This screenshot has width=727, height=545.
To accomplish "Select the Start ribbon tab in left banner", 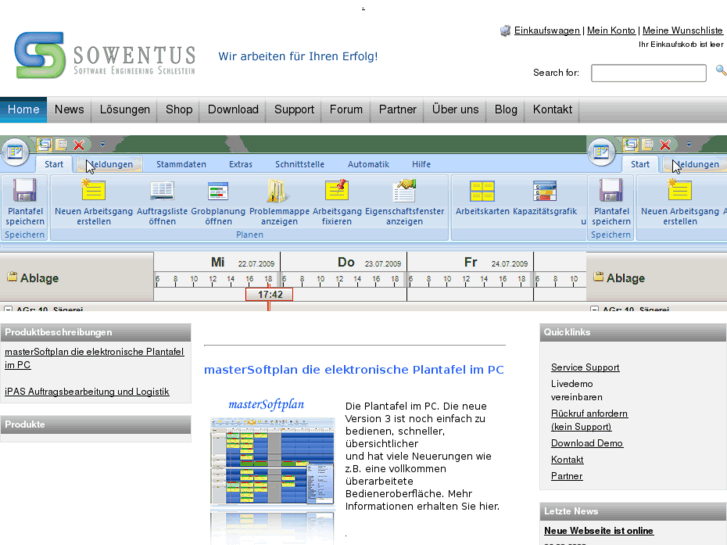I will tap(54, 164).
